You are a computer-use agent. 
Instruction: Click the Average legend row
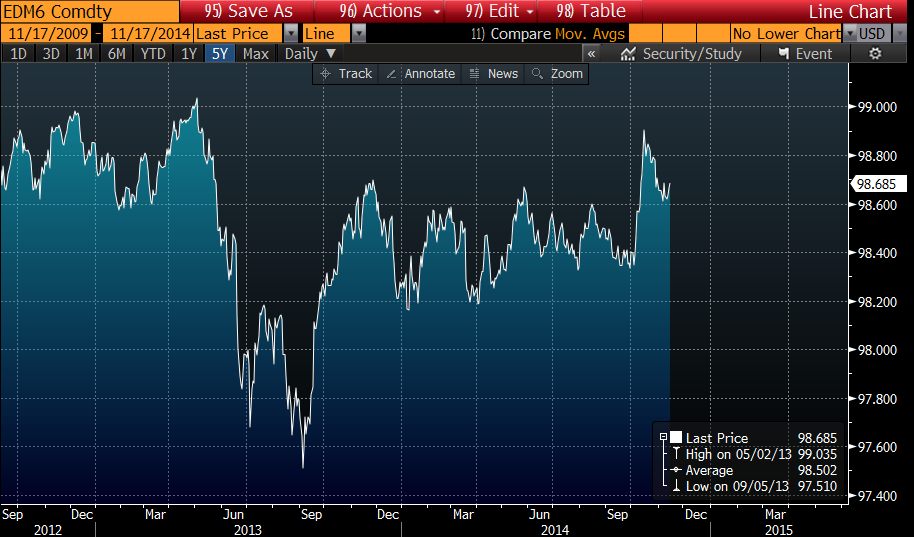click(755, 470)
